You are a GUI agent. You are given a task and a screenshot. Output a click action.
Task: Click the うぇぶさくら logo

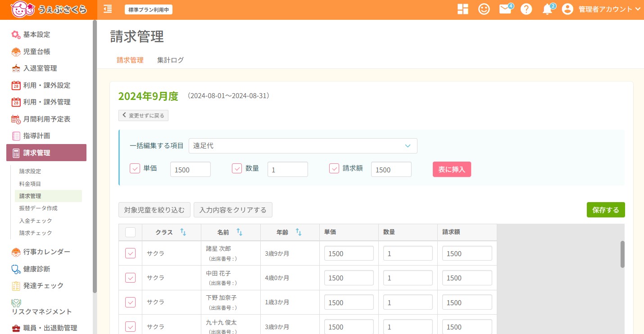point(49,9)
